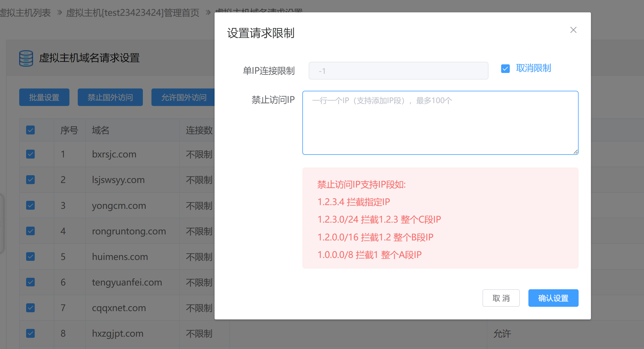The image size is (644, 349).
Task: Click the 单IP连接限制 input field
Action: (x=398, y=71)
